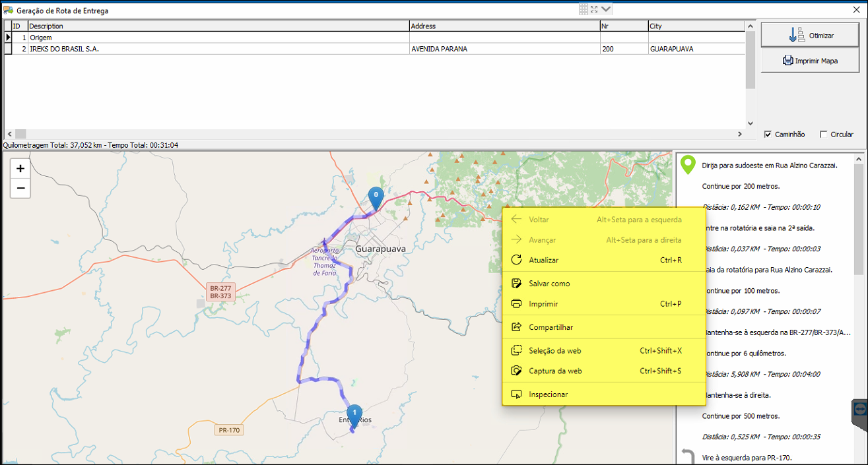The image size is (868, 465).
Task: Click the grid icon in the title bar
Action: pyautogui.click(x=583, y=9)
